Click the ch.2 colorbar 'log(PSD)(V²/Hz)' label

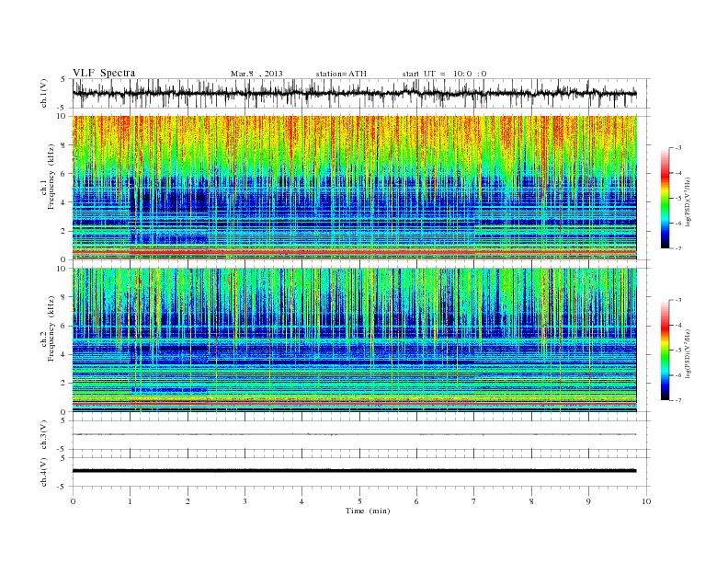[x=688, y=353]
